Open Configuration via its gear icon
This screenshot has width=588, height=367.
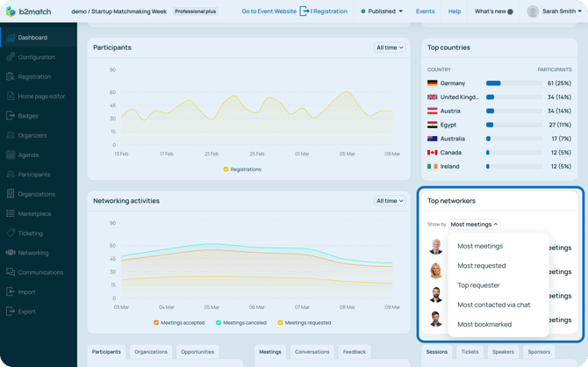pyautogui.click(x=11, y=57)
